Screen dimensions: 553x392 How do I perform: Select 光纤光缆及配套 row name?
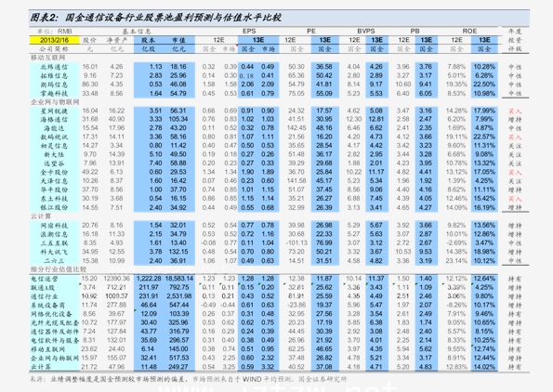(55, 322)
